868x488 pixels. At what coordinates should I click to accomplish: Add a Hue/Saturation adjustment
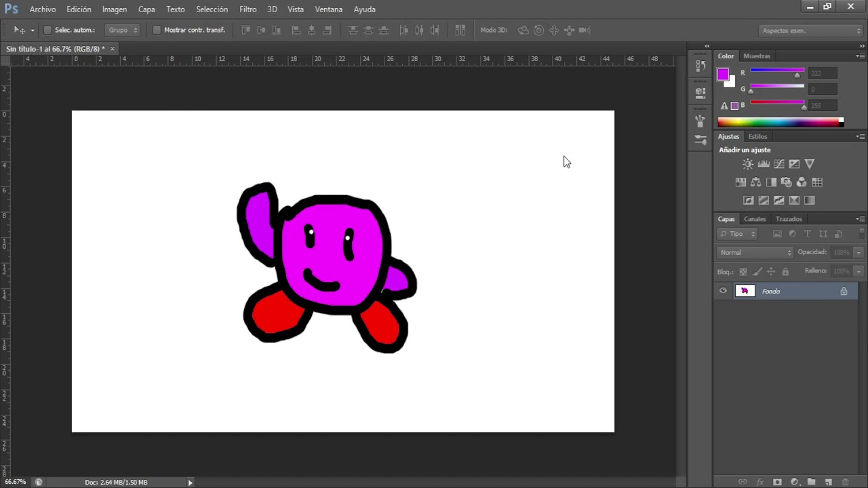click(x=741, y=182)
